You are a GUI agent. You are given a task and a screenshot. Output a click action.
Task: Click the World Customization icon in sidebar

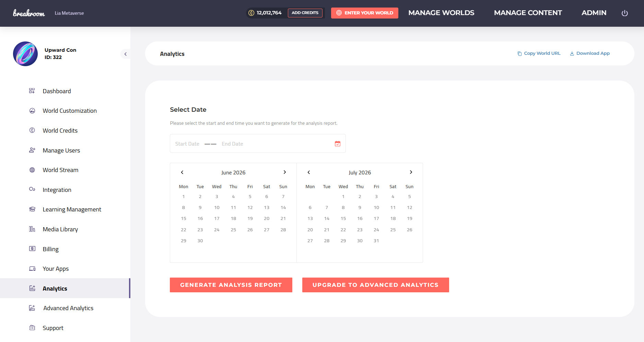click(x=32, y=111)
